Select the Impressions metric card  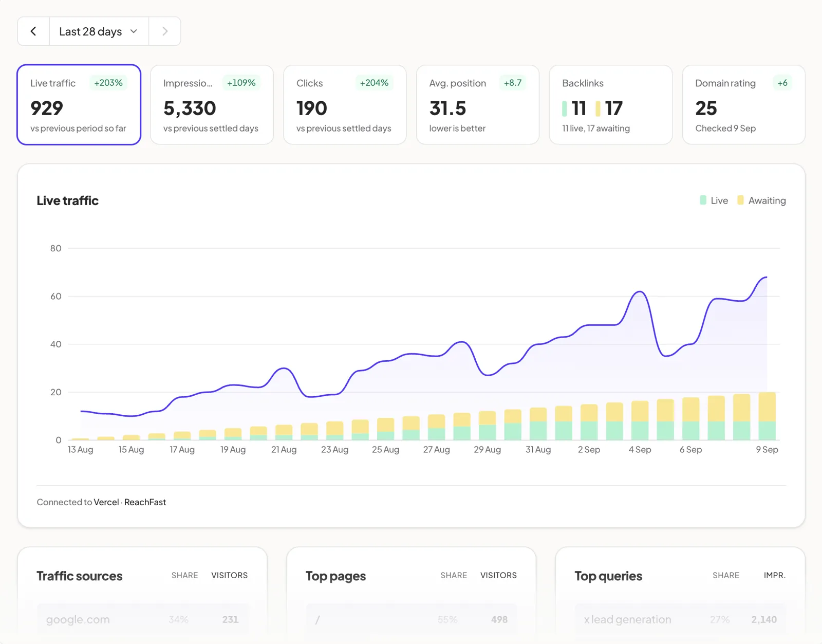click(212, 105)
